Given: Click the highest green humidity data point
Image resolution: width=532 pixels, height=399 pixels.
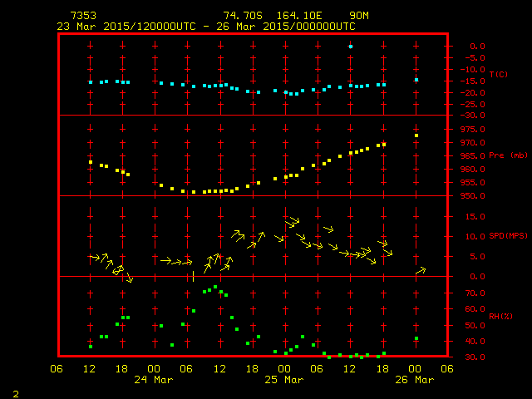Looking at the screenshot, I should [215, 288].
